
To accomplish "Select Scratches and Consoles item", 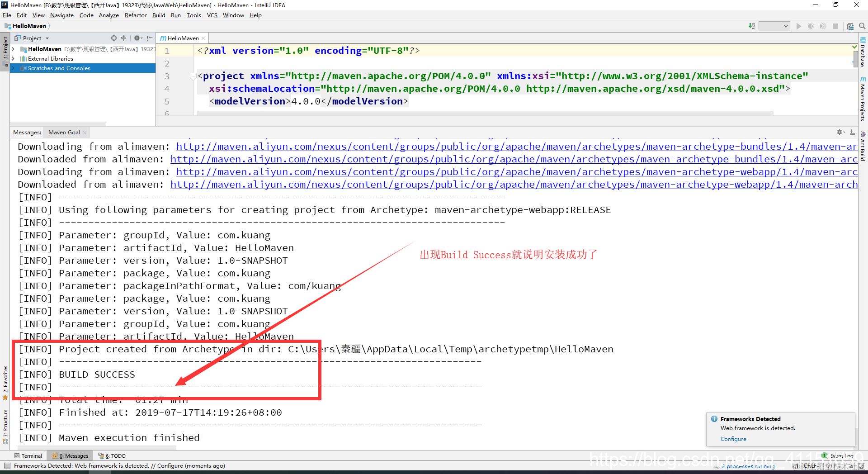I will click(59, 68).
